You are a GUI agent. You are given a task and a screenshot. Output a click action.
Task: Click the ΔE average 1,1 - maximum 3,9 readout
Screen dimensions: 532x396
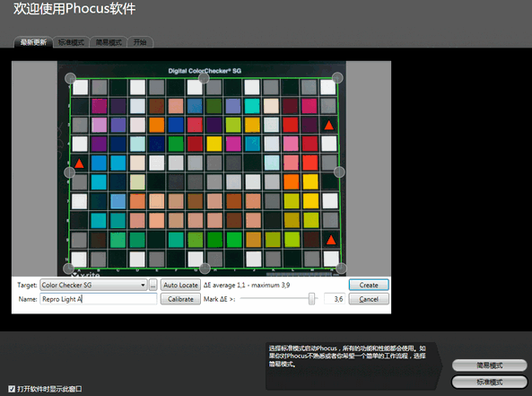247,285
